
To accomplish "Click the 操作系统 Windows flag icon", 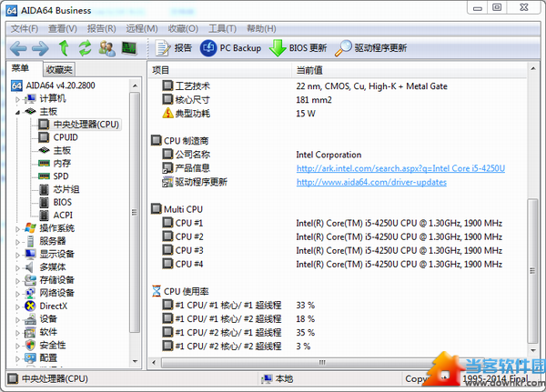I will click(x=30, y=228).
